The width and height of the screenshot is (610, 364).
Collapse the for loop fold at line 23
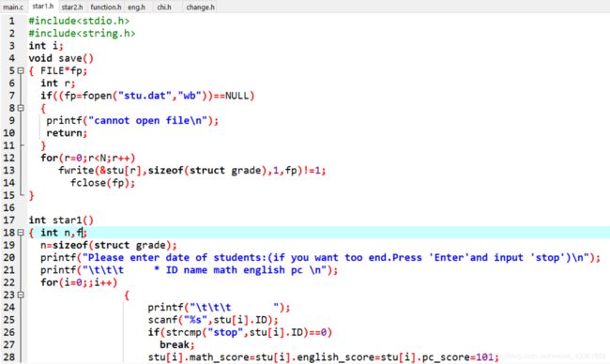point(21,295)
